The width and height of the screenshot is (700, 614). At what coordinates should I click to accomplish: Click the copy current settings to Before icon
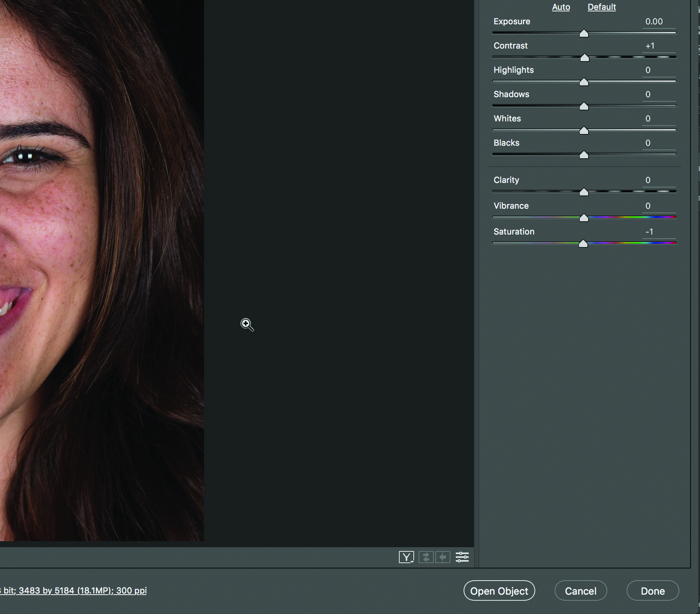tap(443, 557)
